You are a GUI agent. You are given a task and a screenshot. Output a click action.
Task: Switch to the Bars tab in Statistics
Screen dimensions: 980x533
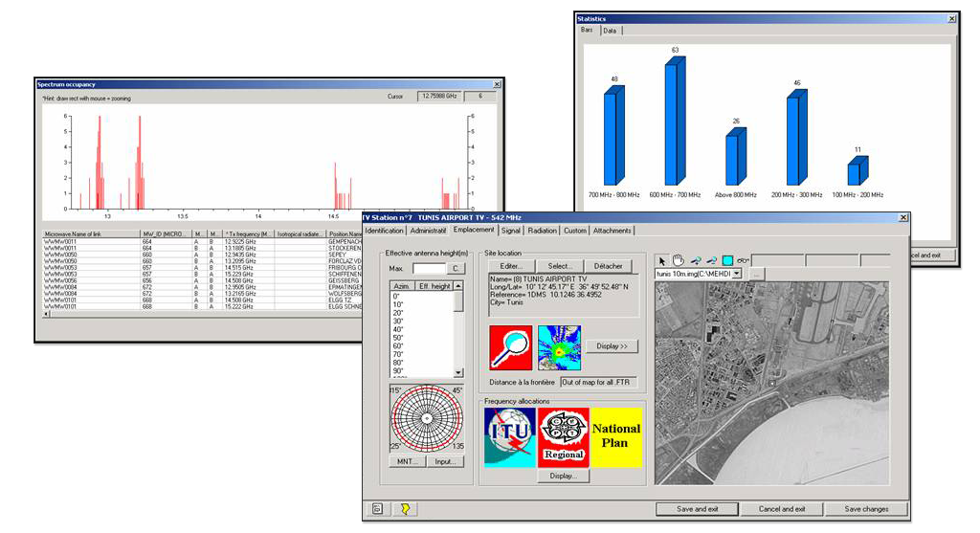pyautogui.click(x=587, y=30)
